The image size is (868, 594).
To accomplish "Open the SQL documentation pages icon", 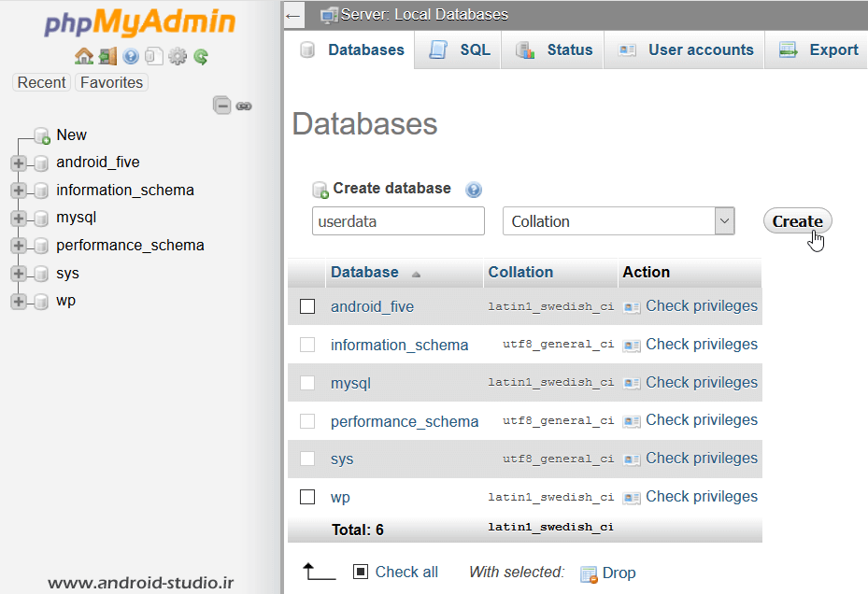I will point(154,56).
